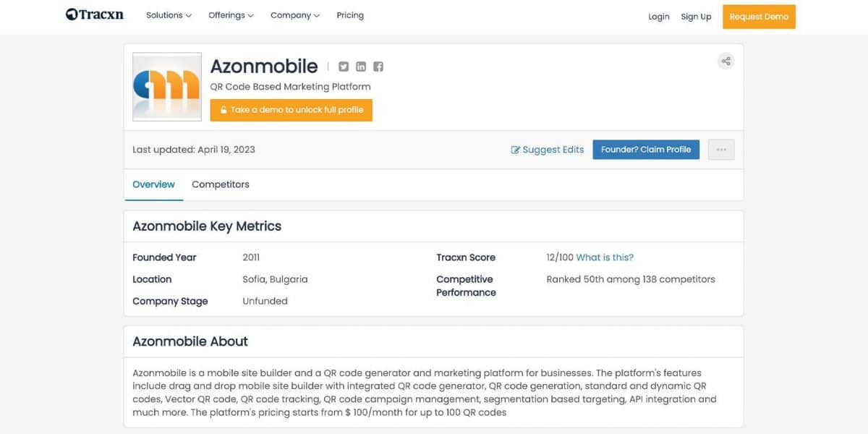The height and width of the screenshot is (434, 868).
Task: Click the 'Azonmobile About' heading
Action: pos(190,341)
